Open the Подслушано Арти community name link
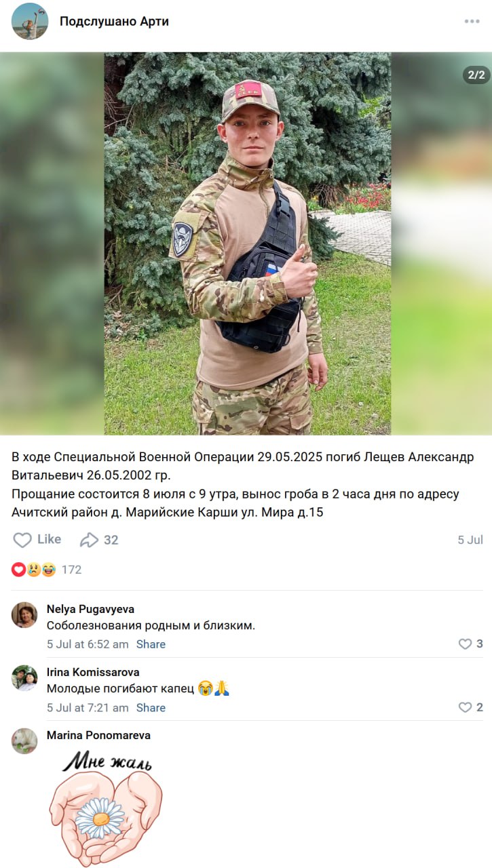Screen dimensions: 492x868 114,21
